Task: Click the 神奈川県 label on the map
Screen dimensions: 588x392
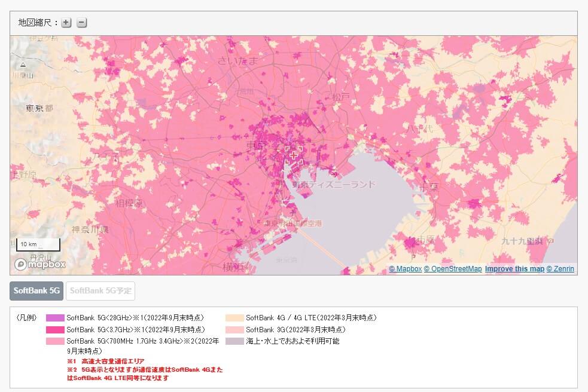Action: click(90, 229)
